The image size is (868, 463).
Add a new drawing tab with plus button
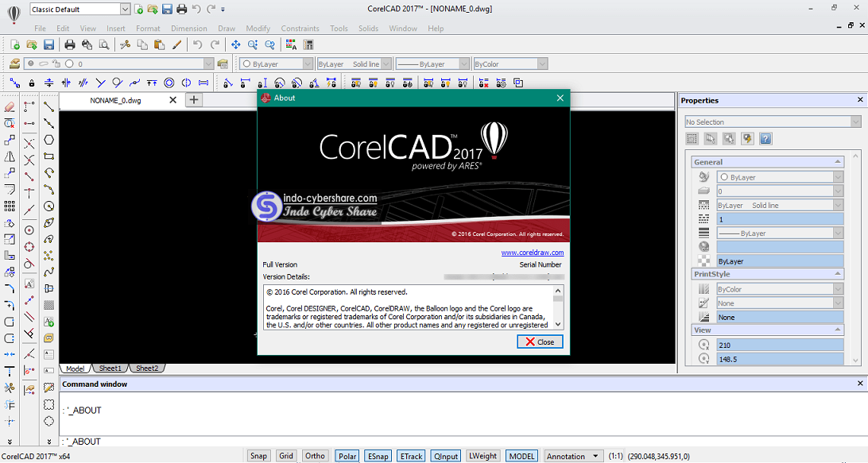pyautogui.click(x=194, y=99)
